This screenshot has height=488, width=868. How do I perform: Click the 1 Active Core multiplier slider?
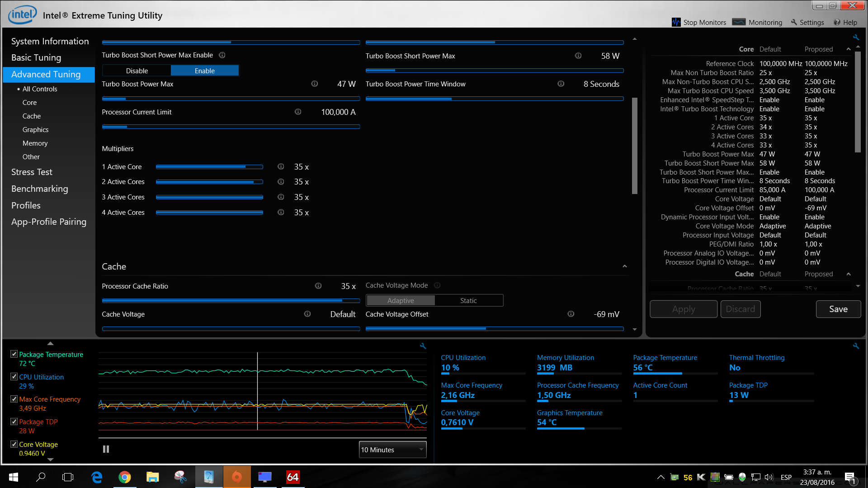(209, 167)
